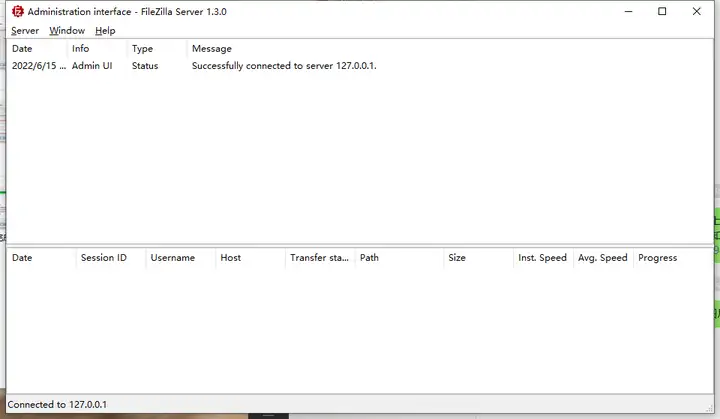This screenshot has width=720, height=419.
Task: Open the Window menu
Action: (x=67, y=31)
